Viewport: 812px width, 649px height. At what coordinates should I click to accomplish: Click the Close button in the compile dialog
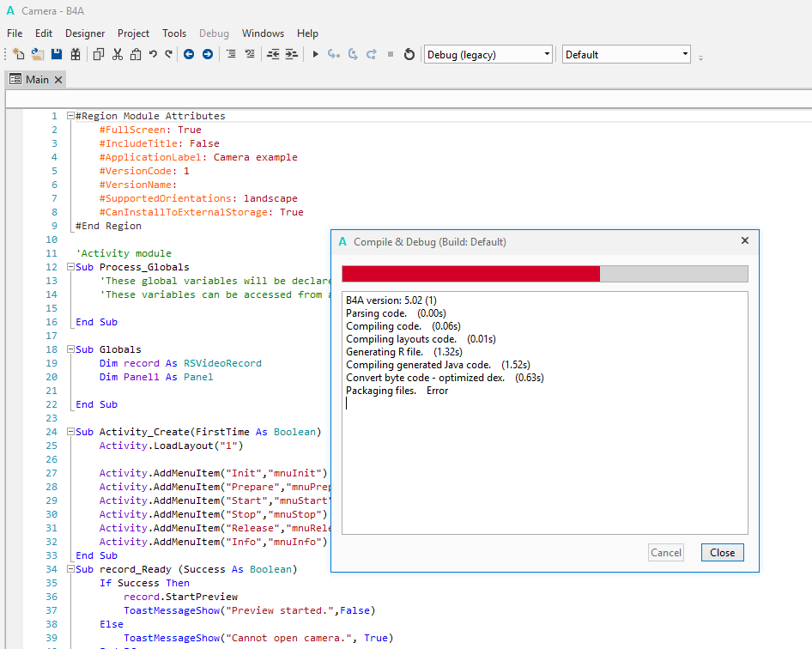click(x=722, y=552)
